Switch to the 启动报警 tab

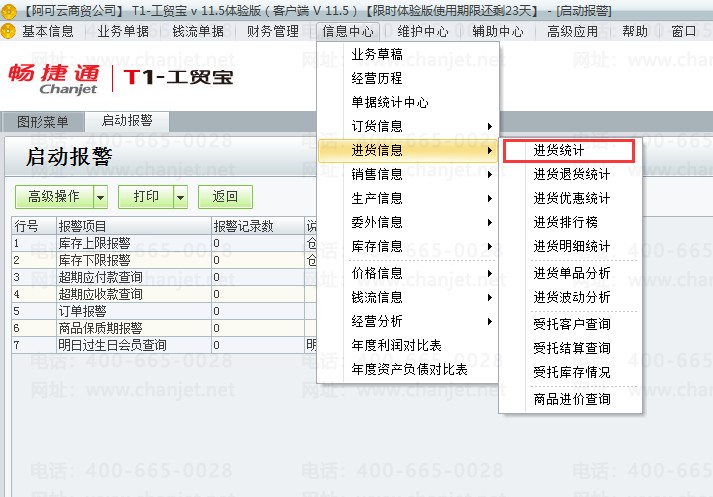(x=127, y=121)
